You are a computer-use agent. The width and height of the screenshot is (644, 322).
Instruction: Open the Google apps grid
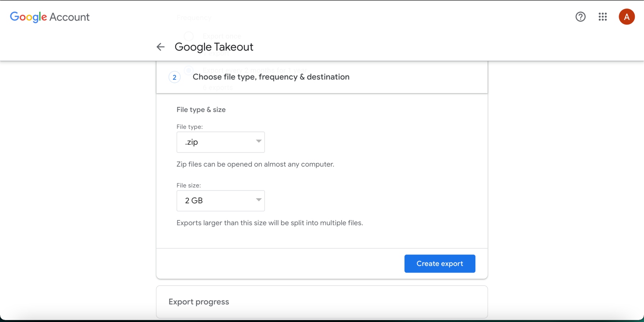603,17
